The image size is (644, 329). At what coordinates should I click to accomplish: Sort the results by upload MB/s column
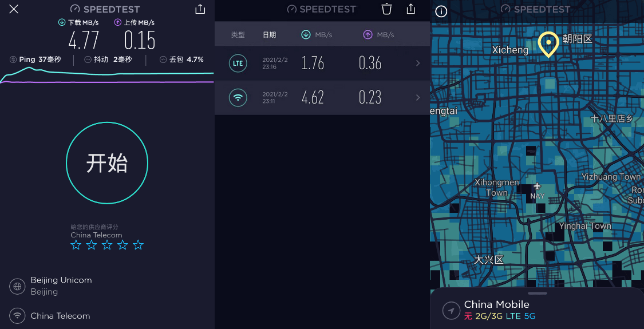click(379, 35)
